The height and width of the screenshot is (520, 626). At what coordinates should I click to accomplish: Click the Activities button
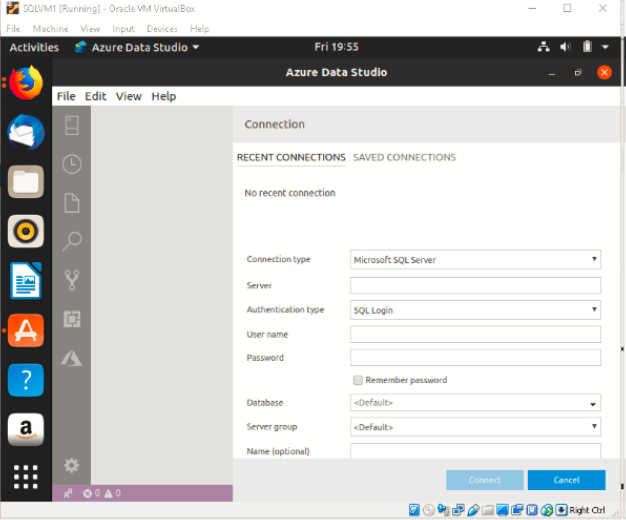click(34, 47)
